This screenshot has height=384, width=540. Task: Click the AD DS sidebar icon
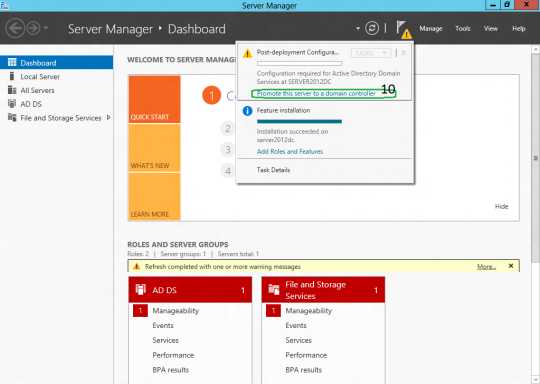coord(12,103)
